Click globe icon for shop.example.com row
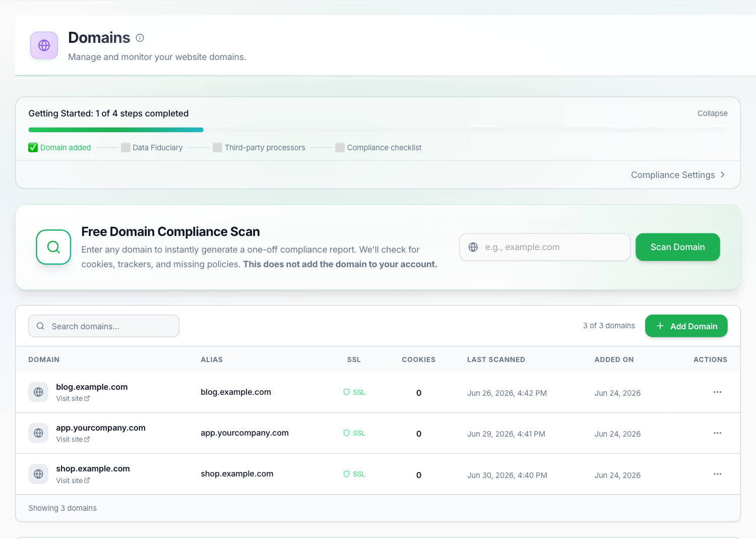Viewport: 756px width, 539px height. click(38, 474)
